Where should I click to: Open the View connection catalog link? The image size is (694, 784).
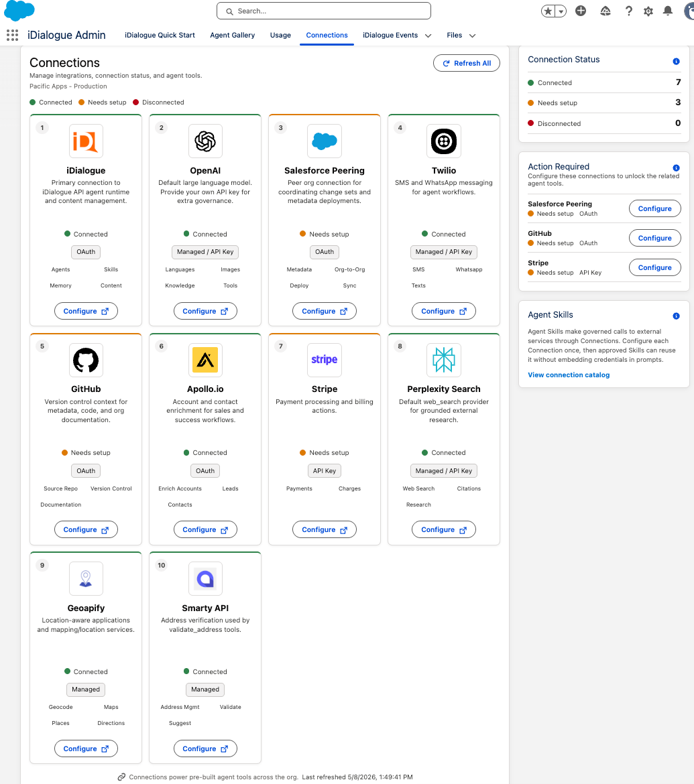click(x=569, y=375)
